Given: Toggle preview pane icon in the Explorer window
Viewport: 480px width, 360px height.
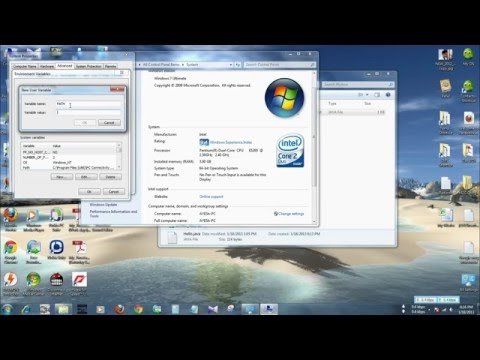Looking at the screenshot, I should (377, 95).
